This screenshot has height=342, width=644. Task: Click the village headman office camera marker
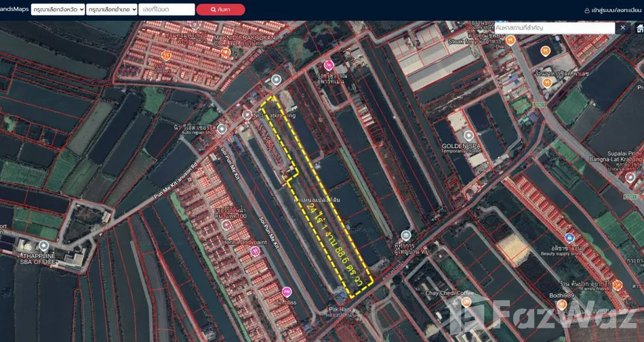click(405, 235)
